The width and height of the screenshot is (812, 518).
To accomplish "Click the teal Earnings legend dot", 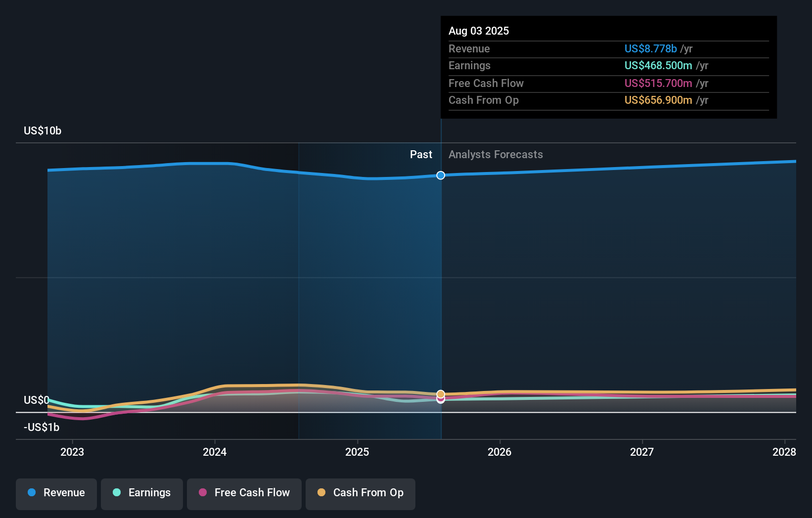I will (x=117, y=492).
